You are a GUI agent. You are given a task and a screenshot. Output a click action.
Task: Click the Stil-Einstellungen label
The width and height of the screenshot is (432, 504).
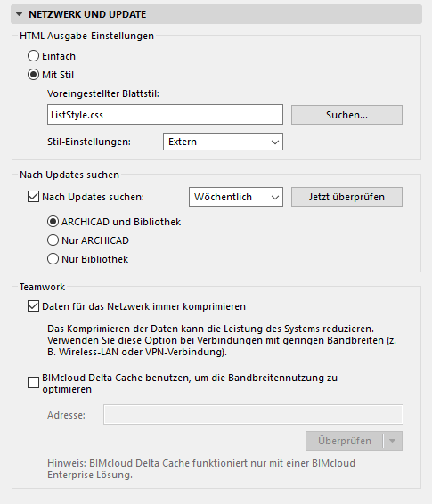pyautogui.click(x=89, y=142)
